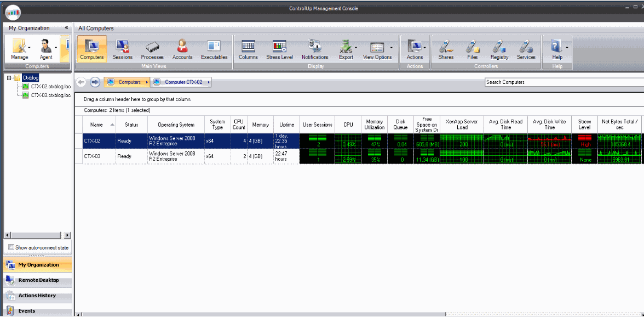Screen dimensions: 644x317
Task: Click the tree panel horizontal scrollbar
Action: [37, 235]
